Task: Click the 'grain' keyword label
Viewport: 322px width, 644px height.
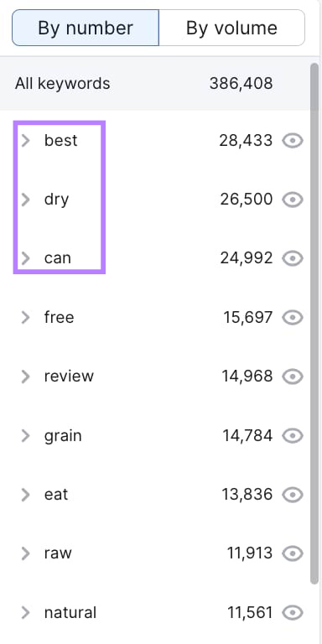Action: (x=63, y=436)
